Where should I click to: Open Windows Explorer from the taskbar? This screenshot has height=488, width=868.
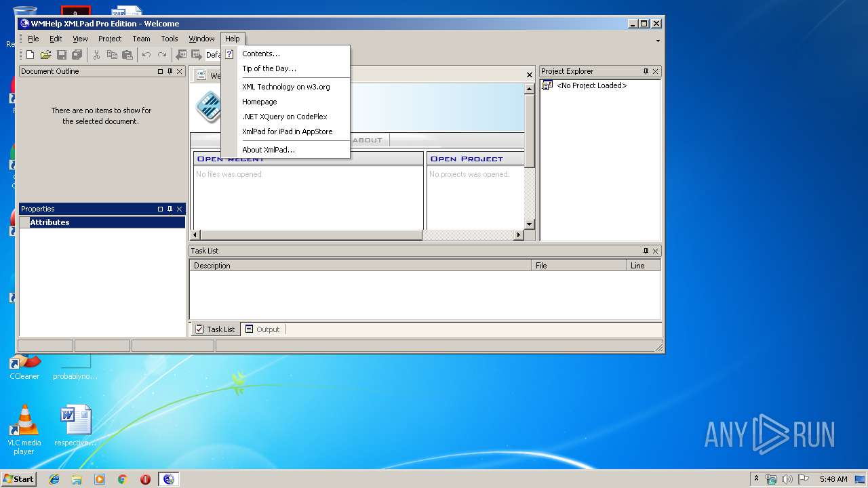(77, 479)
